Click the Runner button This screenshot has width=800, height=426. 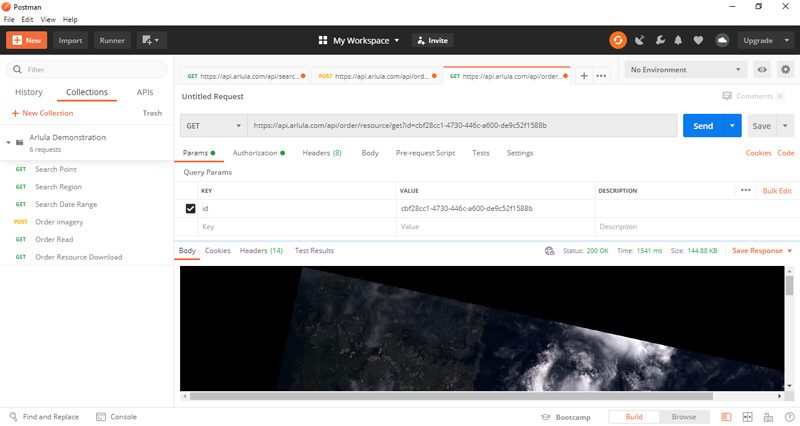[x=112, y=40]
